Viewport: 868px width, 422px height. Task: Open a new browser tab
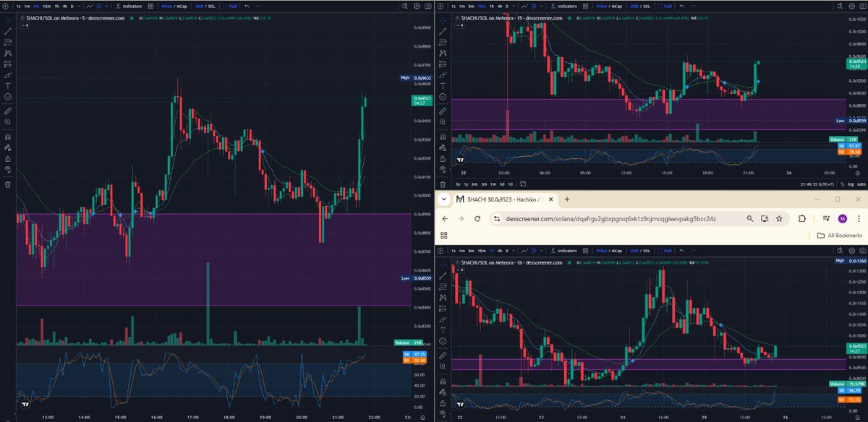(x=567, y=199)
